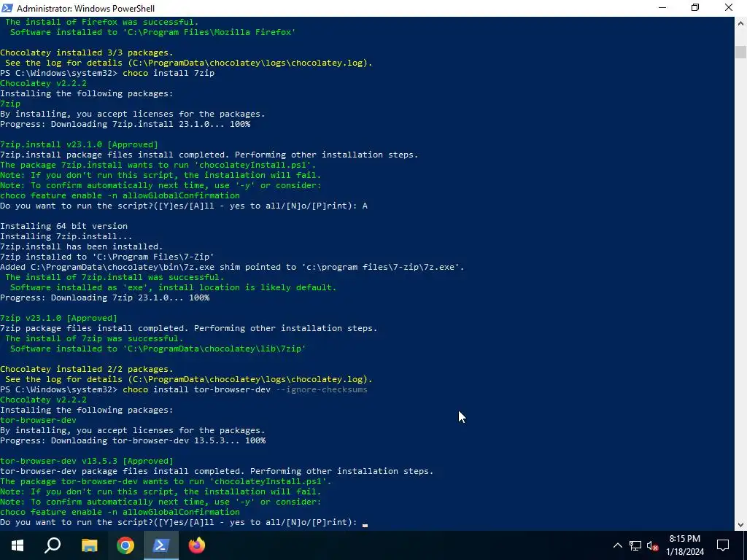Click green 'tor-browser-dev' package name line
Image resolution: width=747 pixels, height=560 pixels.
click(x=38, y=420)
